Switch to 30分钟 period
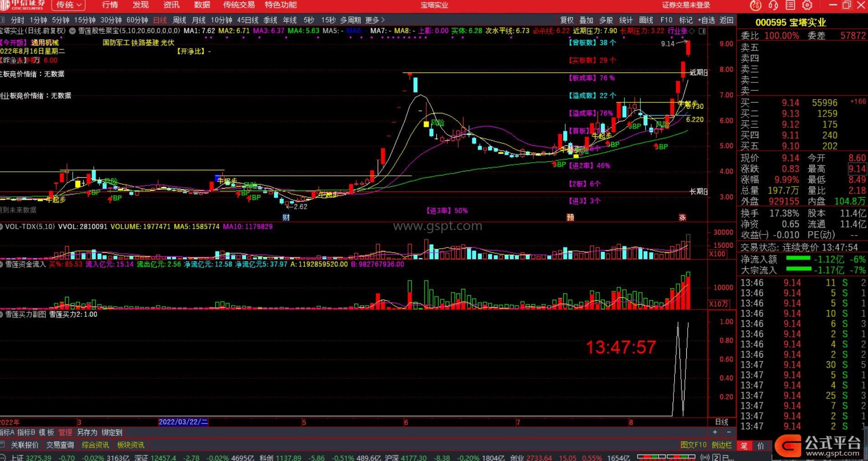Image resolution: width=868 pixels, height=461 pixels. pos(111,20)
